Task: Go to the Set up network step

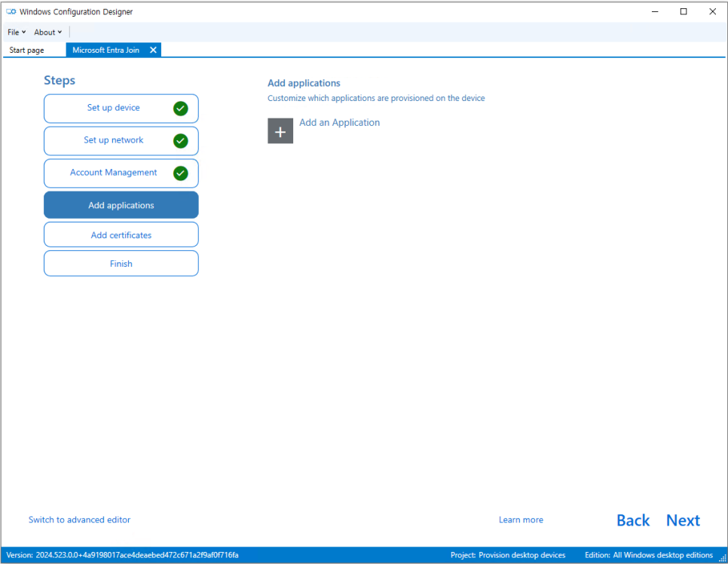Action: tap(121, 141)
